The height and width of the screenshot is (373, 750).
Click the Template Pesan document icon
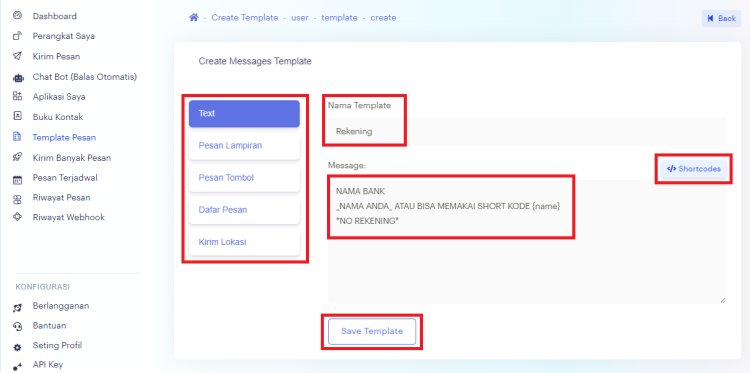[x=17, y=137]
